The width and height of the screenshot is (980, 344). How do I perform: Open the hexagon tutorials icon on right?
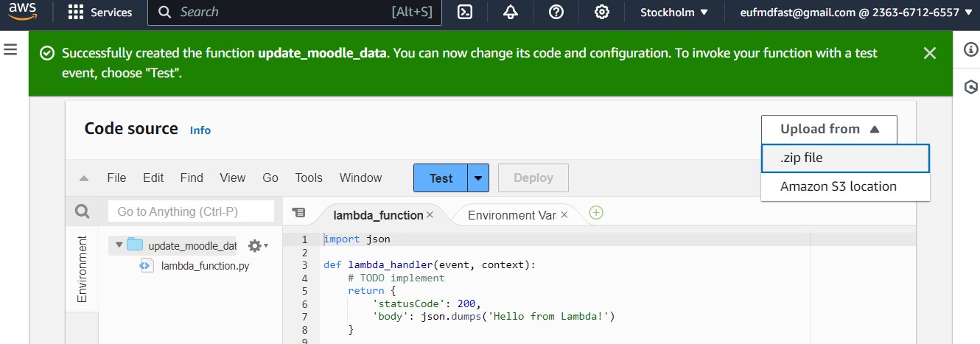[x=970, y=87]
